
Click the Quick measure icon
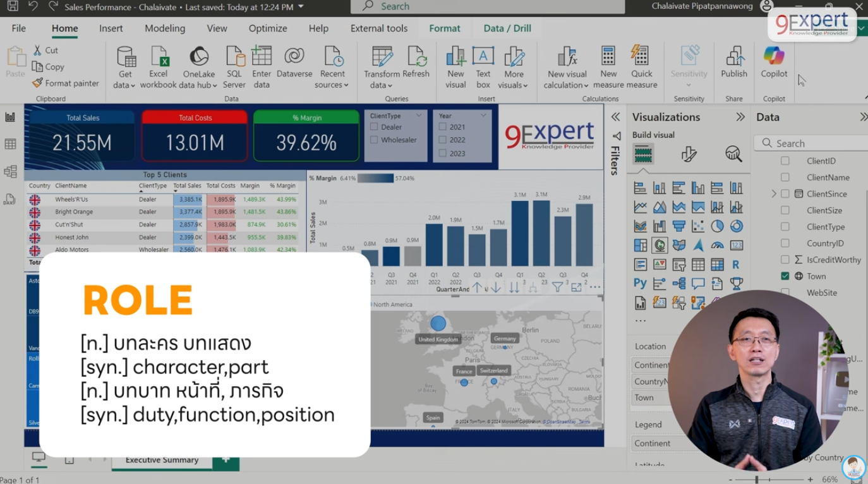(x=641, y=67)
